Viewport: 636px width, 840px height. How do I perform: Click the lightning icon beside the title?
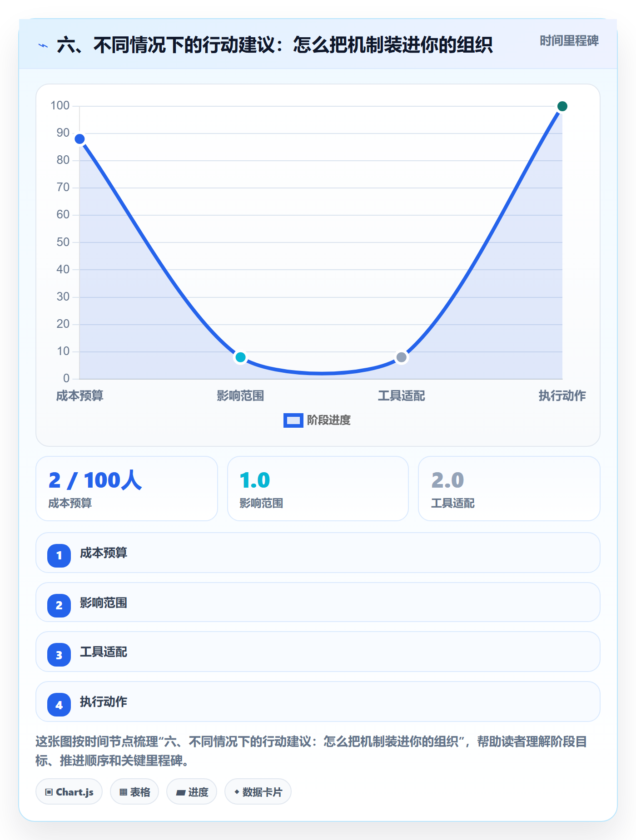(43, 45)
